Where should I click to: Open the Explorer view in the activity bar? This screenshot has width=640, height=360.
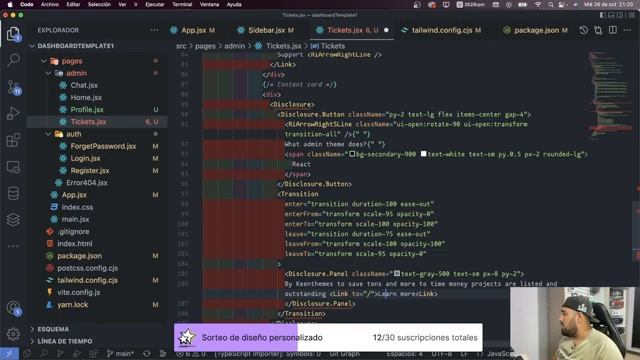[13, 33]
